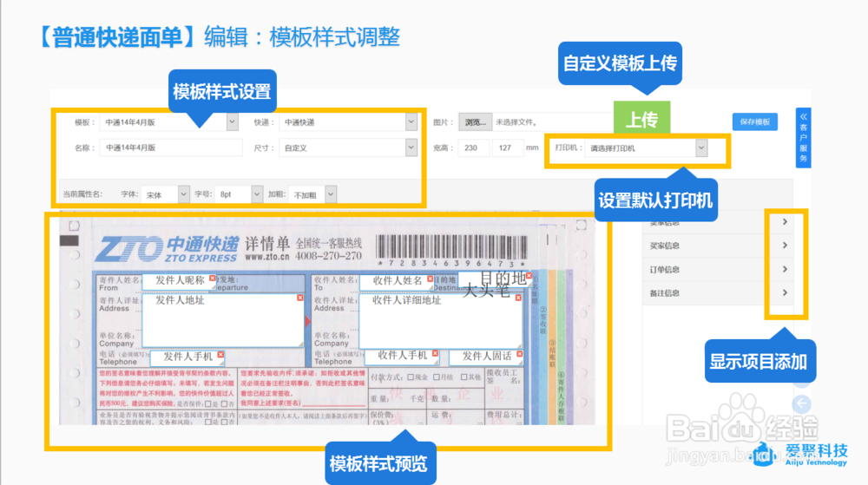Select the 发件人手机 field on the template
This screenshot has height=485, width=868.
tap(187, 357)
